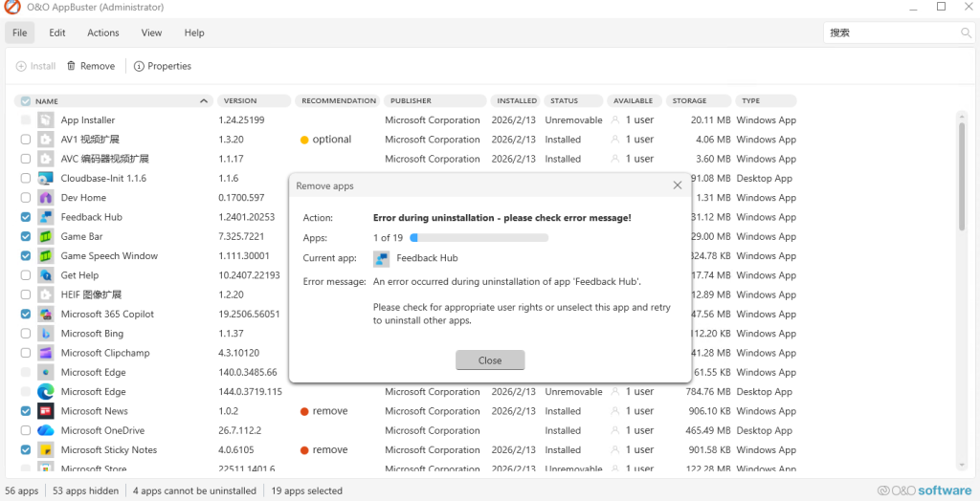Image resolution: width=980 pixels, height=501 pixels.
Task: Click into the 搜索 search field
Action: pyautogui.click(x=890, y=33)
